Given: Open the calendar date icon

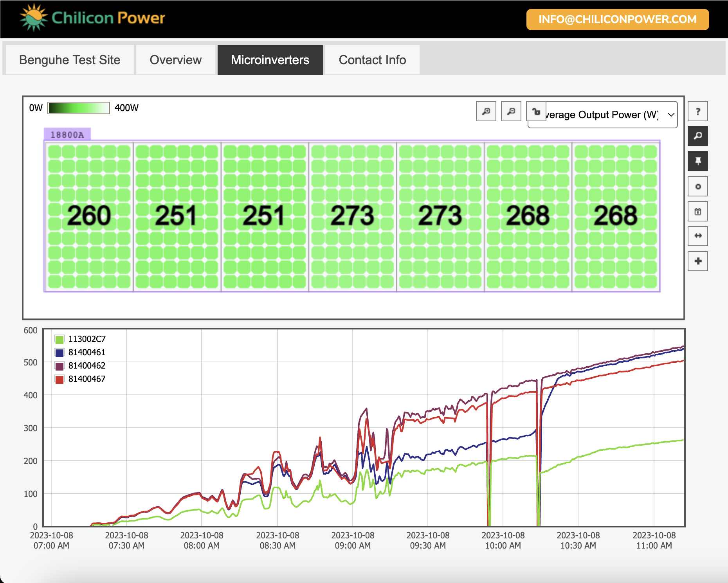Looking at the screenshot, I should tap(698, 212).
